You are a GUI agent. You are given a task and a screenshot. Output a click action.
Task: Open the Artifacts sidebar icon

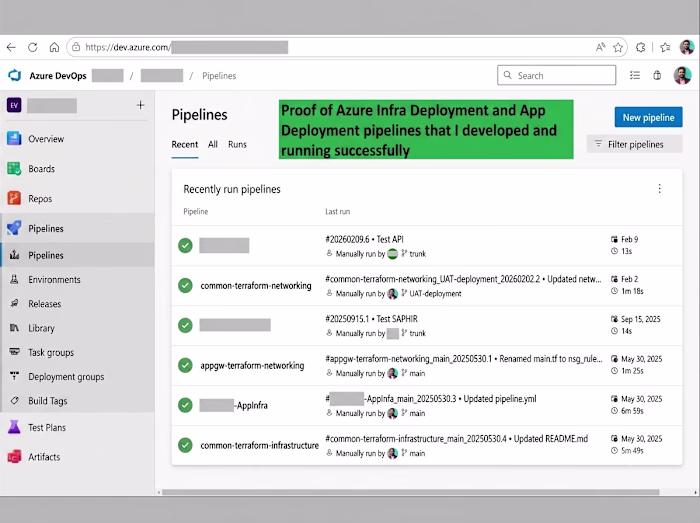14,457
